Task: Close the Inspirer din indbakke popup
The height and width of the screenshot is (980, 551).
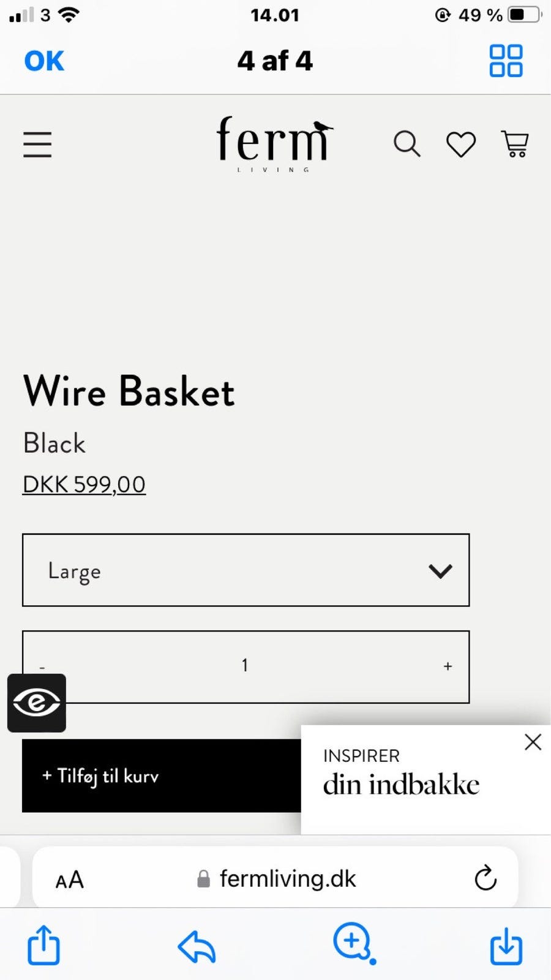Action: click(533, 742)
